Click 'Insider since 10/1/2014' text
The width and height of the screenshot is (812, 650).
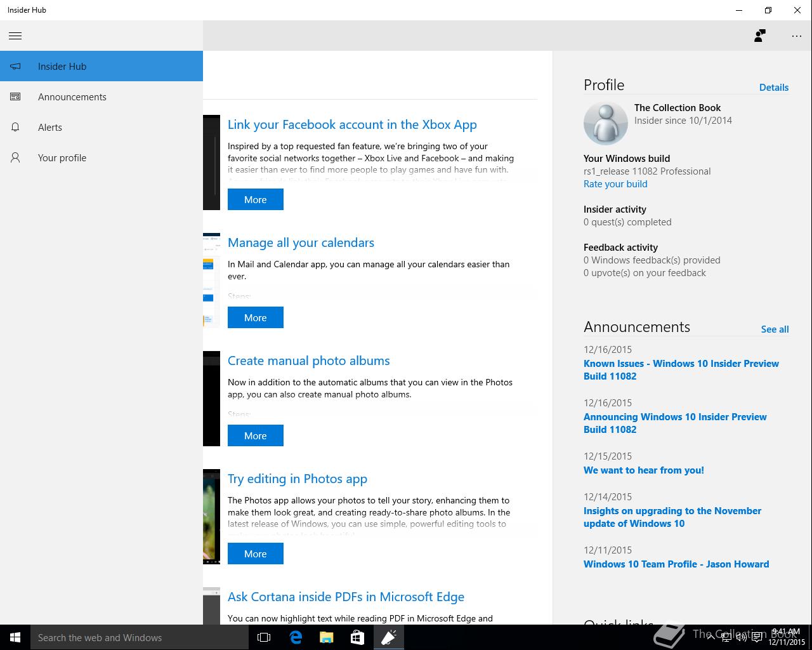[x=683, y=121]
